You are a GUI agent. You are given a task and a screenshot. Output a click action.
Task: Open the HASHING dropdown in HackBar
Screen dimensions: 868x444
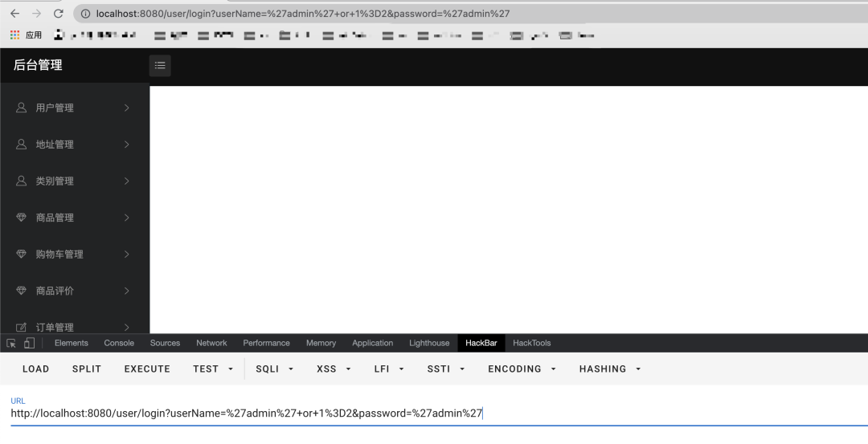(x=610, y=369)
